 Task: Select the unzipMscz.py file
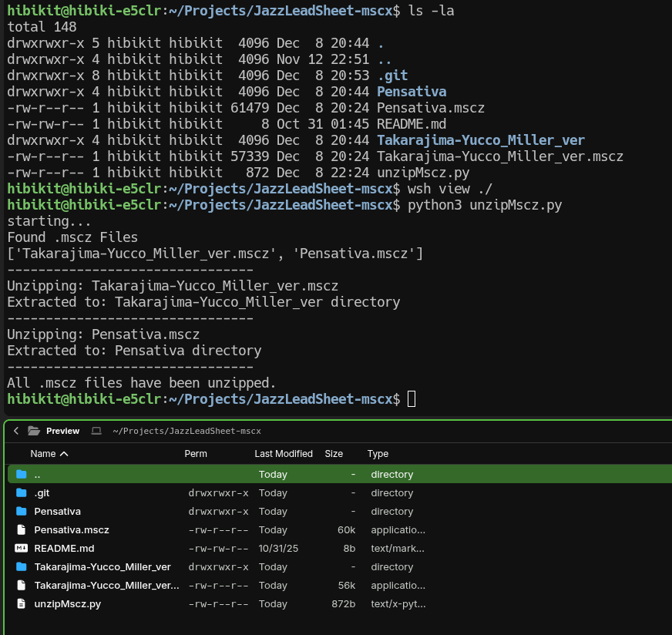tap(68, 603)
